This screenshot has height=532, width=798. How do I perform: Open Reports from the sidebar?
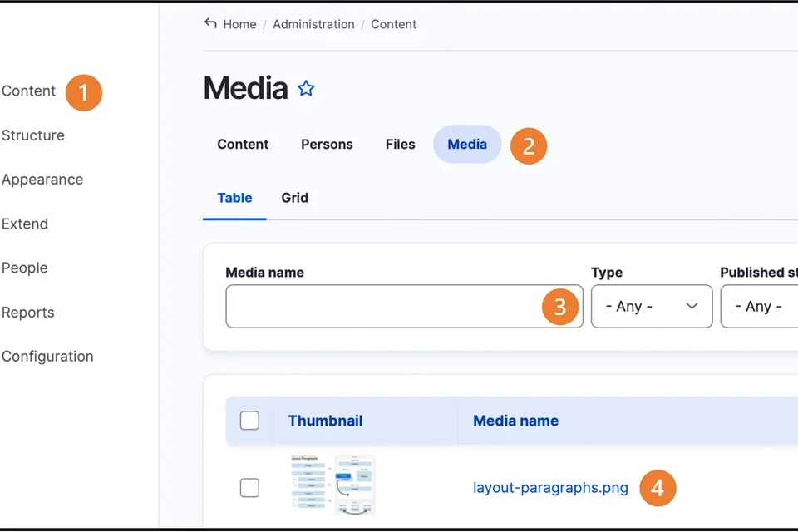(x=27, y=312)
